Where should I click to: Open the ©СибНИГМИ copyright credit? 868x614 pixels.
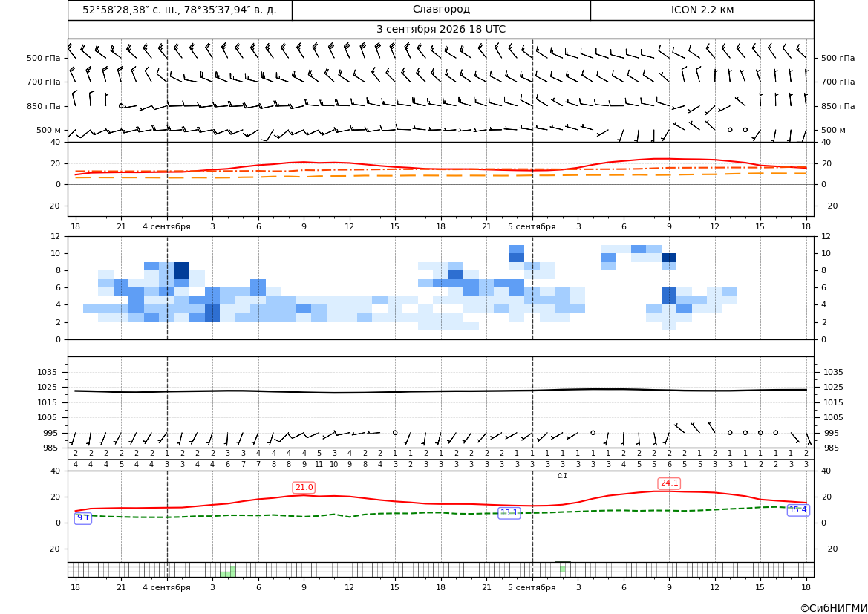[x=834, y=608]
